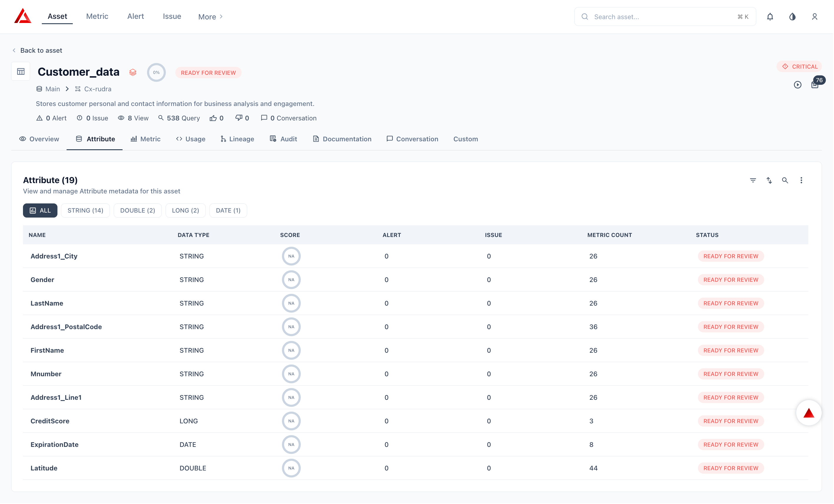834x504 pixels.
Task: Filter by DATE (1) chip
Action: coord(229,210)
